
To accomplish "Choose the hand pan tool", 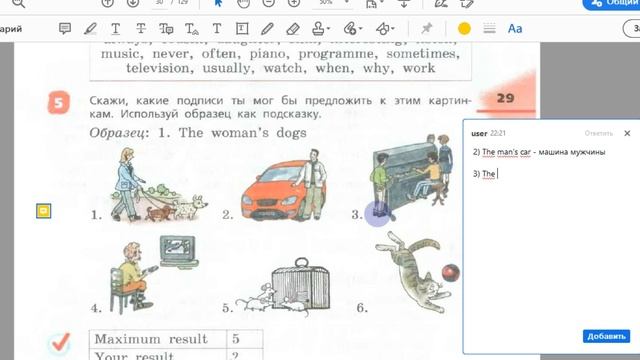I will click(x=243, y=3).
